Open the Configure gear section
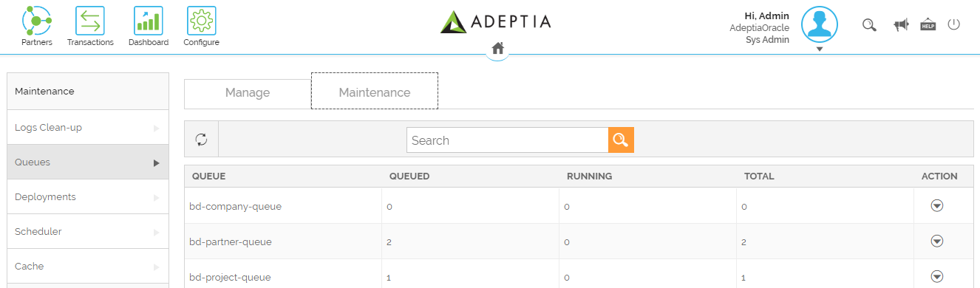 coord(201,26)
